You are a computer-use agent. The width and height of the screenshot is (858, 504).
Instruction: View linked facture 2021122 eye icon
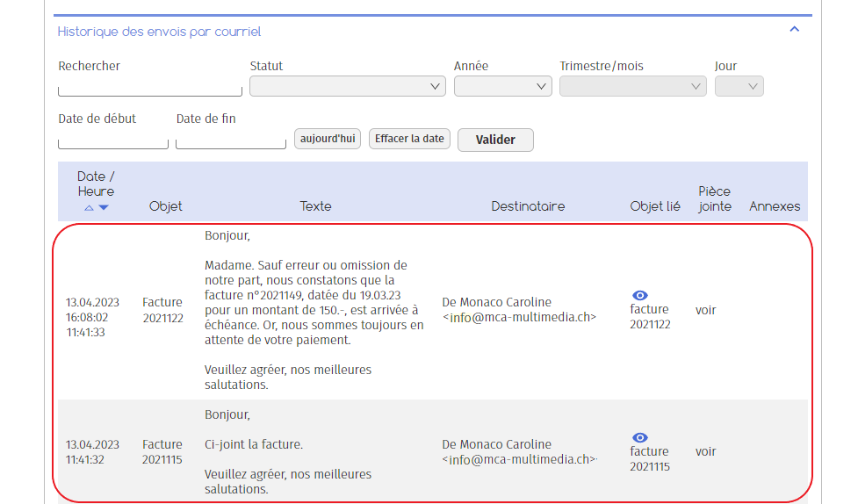tap(639, 296)
